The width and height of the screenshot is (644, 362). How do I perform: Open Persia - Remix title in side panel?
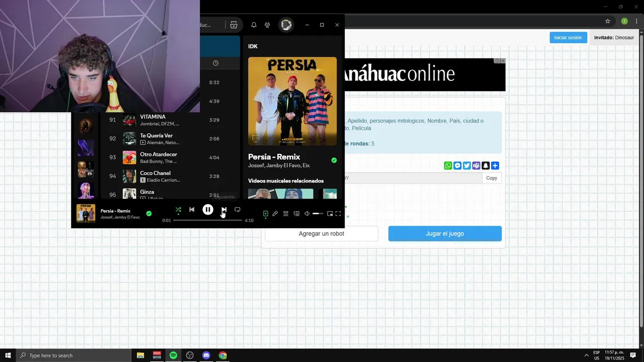tap(274, 157)
